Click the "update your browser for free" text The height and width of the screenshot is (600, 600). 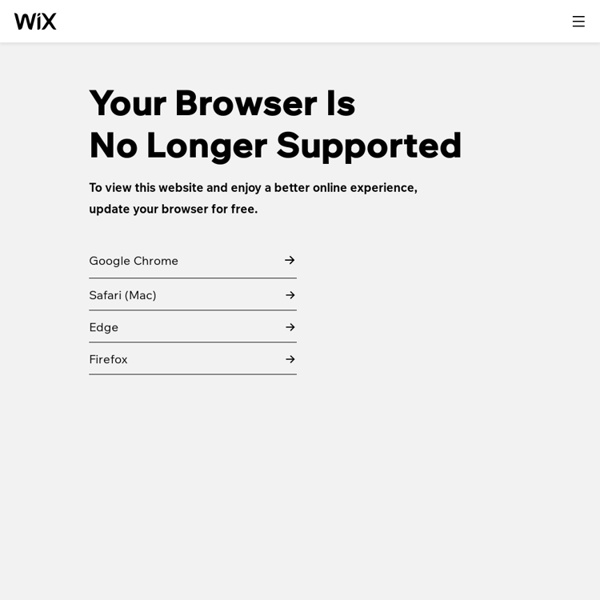tap(173, 209)
